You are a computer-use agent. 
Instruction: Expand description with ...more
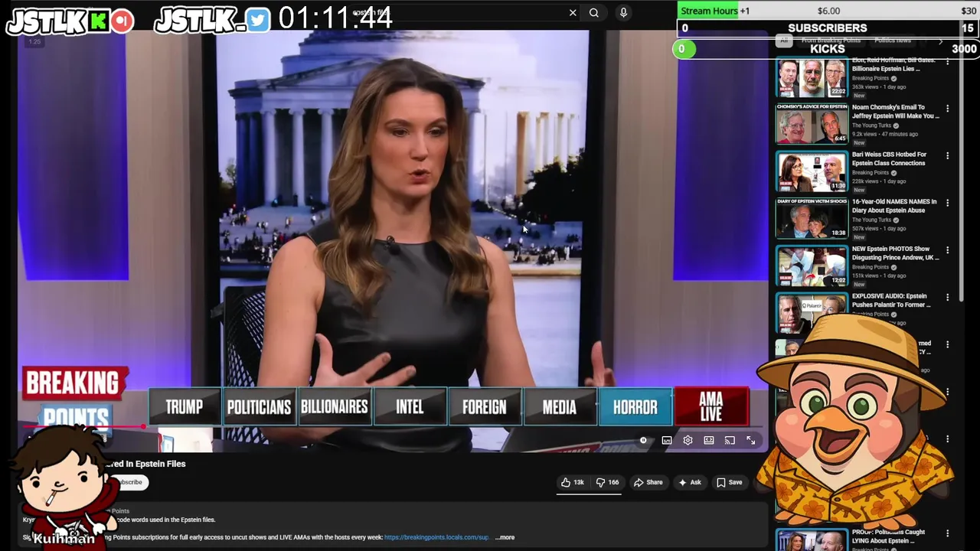(x=505, y=537)
